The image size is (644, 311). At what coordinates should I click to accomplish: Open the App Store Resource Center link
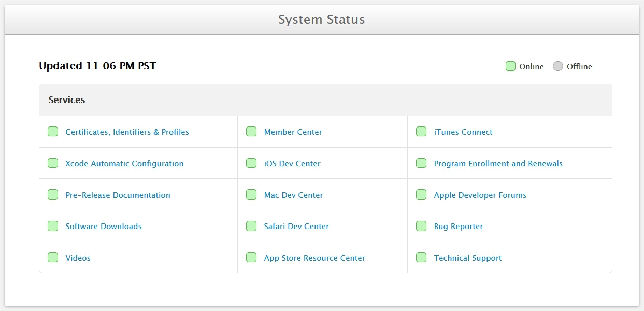pos(314,258)
